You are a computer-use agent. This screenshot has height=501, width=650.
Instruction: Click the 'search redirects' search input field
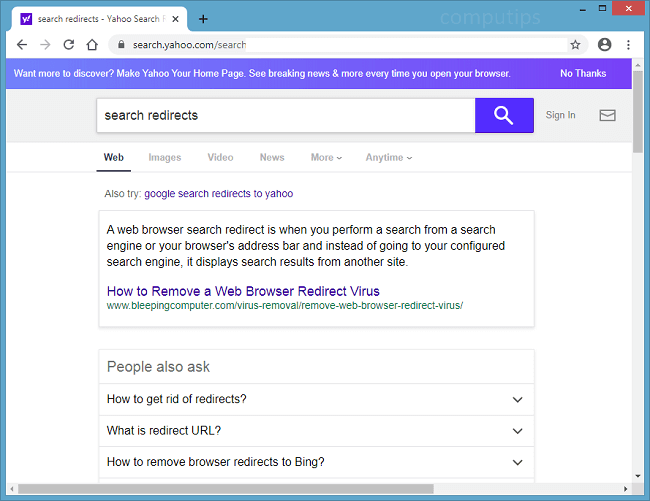(285, 115)
